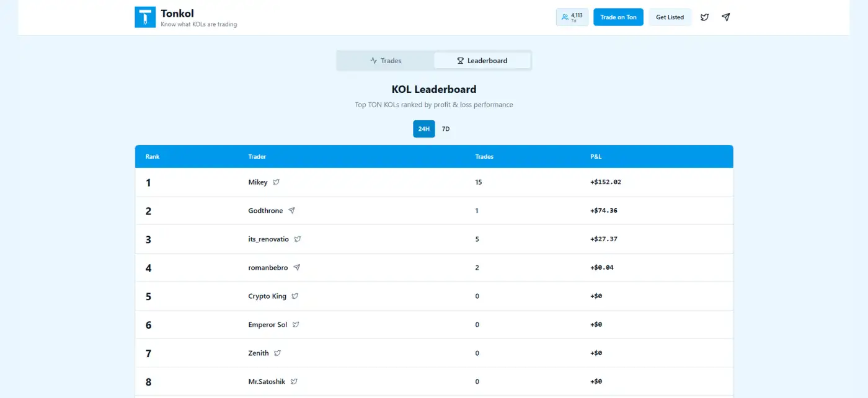Click the Trade on Ton button
This screenshot has width=868, height=398.
(618, 17)
